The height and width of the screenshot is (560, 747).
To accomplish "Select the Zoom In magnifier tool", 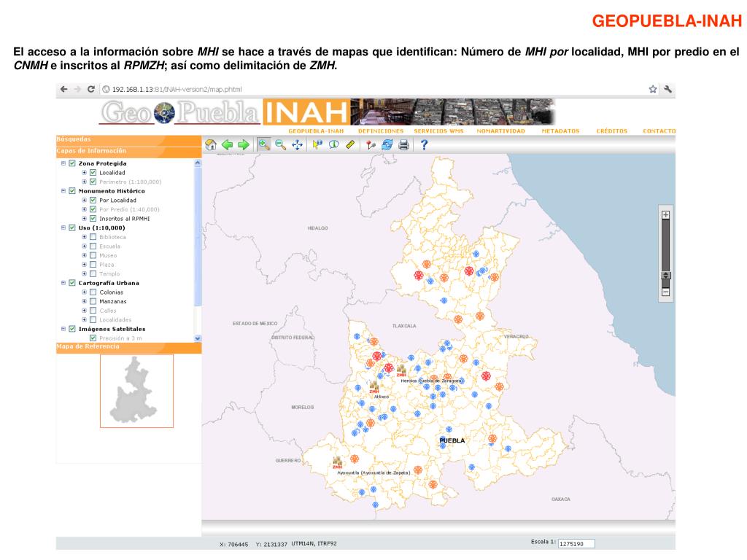I will tap(263, 145).
